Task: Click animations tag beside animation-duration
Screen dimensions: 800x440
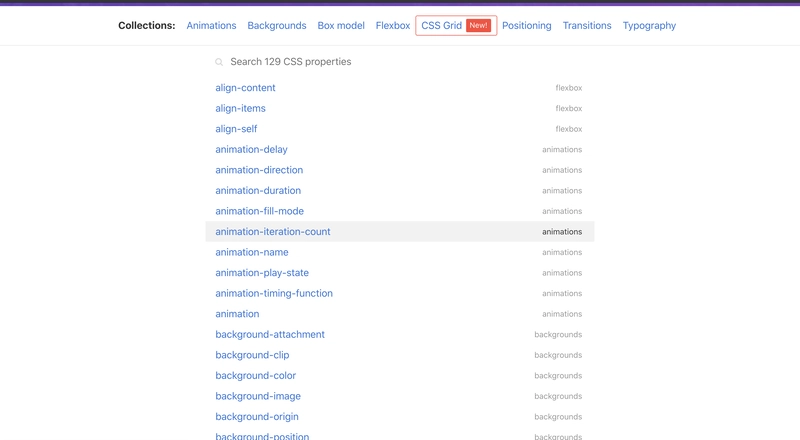Action: 562,190
